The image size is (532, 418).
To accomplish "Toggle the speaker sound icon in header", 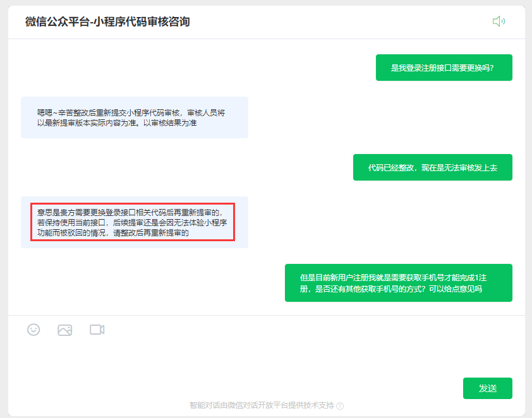I will coord(499,21).
